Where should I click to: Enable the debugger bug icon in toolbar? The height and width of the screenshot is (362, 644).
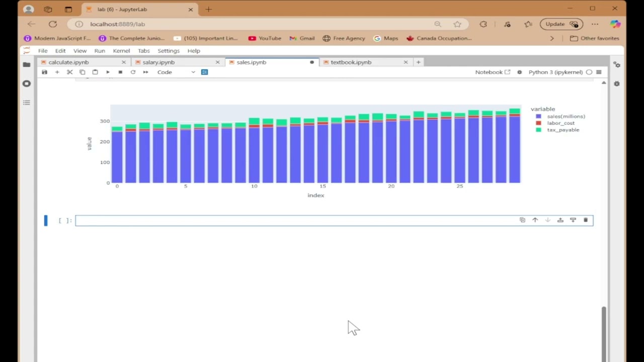pyautogui.click(x=519, y=72)
